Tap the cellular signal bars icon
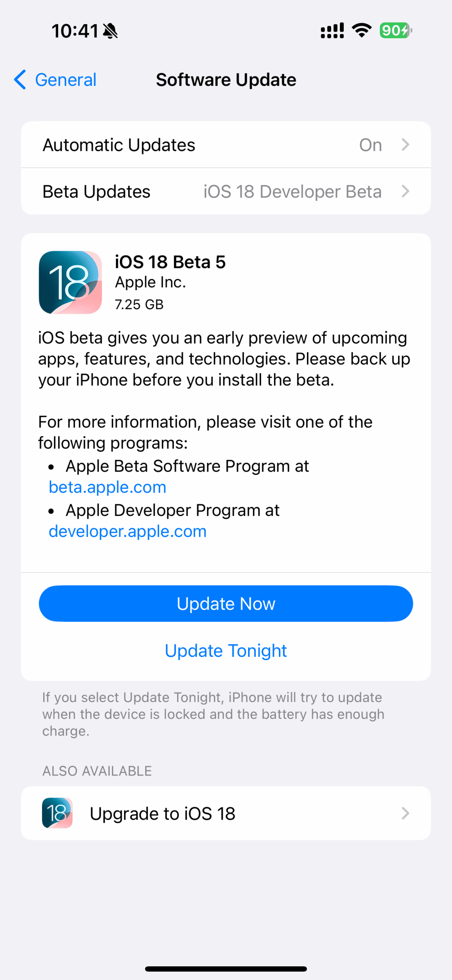Screen dimensions: 452x980 [332, 31]
